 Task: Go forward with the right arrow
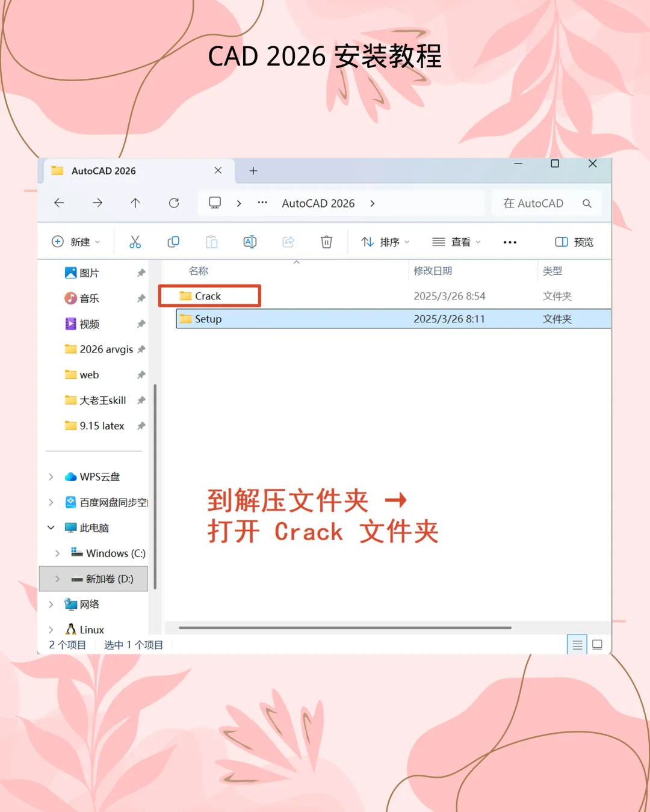pos(97,203)
